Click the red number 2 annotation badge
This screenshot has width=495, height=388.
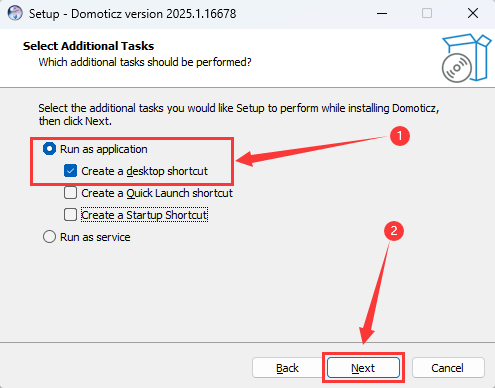click(394, 231)
